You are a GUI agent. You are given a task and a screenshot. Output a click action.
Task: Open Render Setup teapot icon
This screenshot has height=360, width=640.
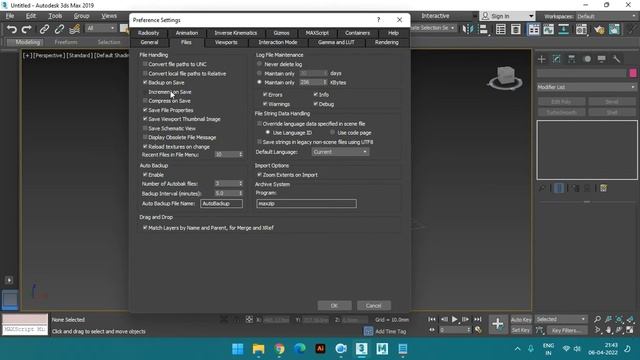click(x=599, y=29)
